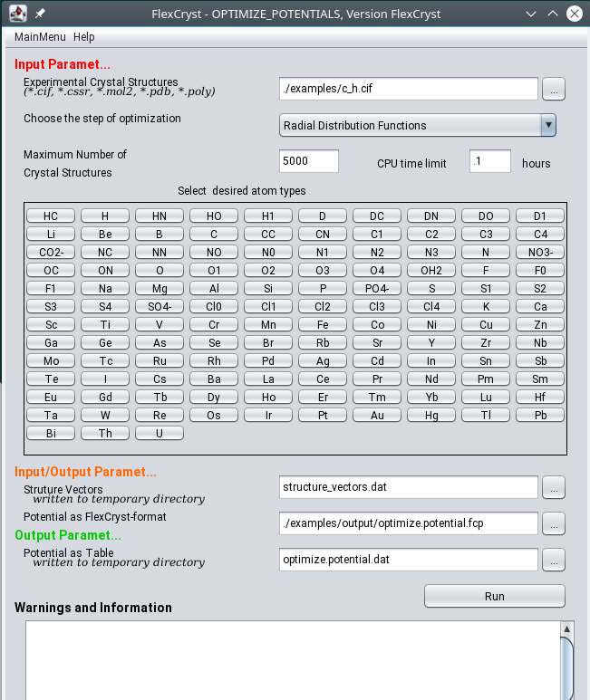Select the Bi atom type
590x700 pixels.
[x=51, y=433]
